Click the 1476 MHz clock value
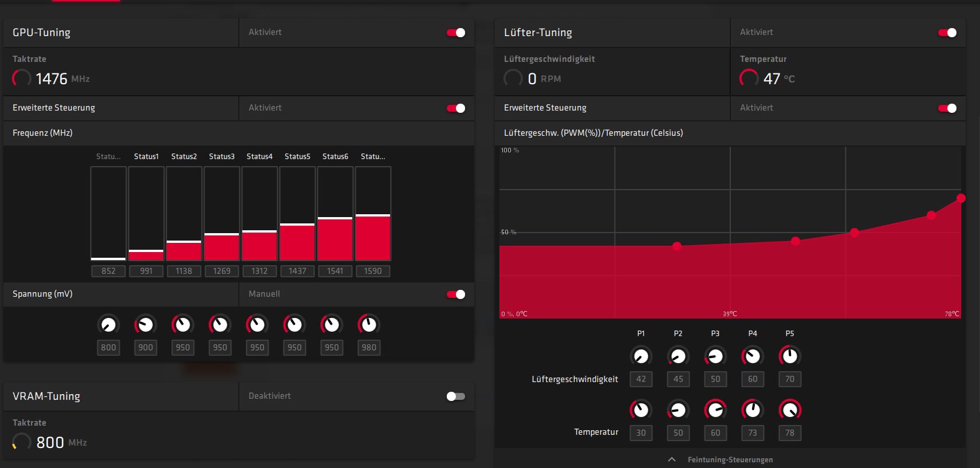Viewport: 980px width, 468px height. coord(52,78)
